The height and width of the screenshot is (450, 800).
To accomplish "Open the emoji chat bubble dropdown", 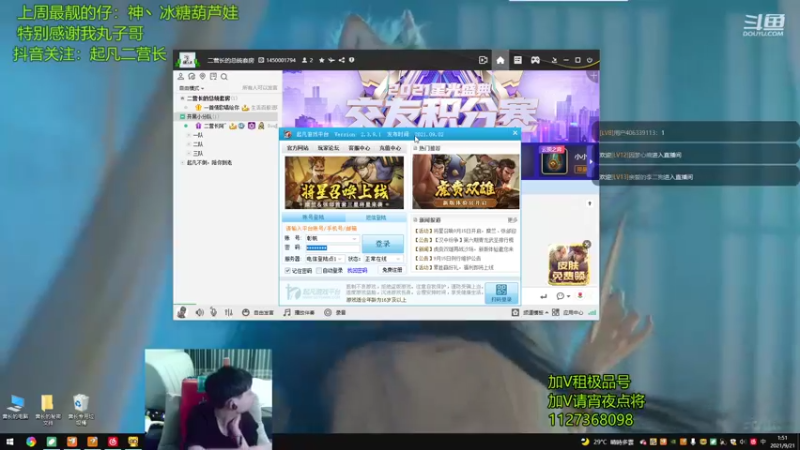I will 563,296.
